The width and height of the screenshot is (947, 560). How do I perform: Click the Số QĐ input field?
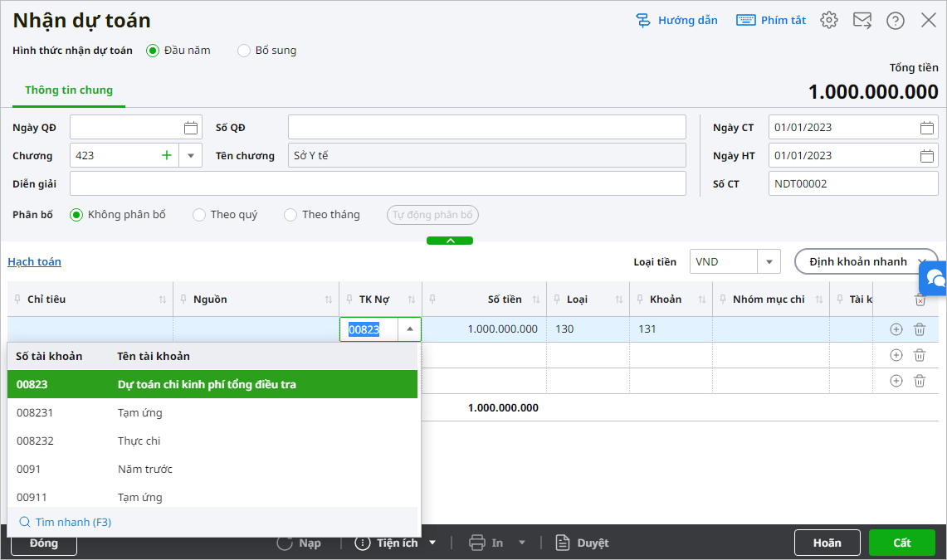pos(486,128)
